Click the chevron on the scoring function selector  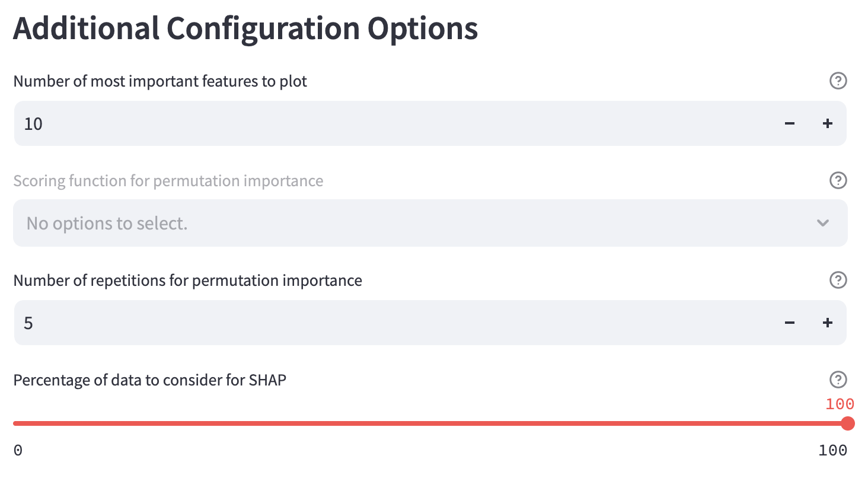822,224
